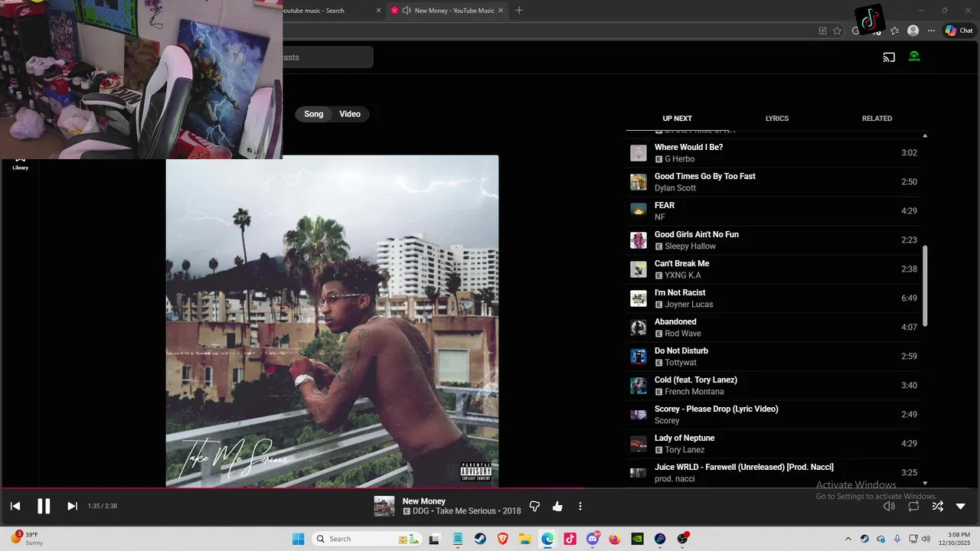
Task: Play Can't Break Me by YXNG K.A
Action: click(773, 269)
